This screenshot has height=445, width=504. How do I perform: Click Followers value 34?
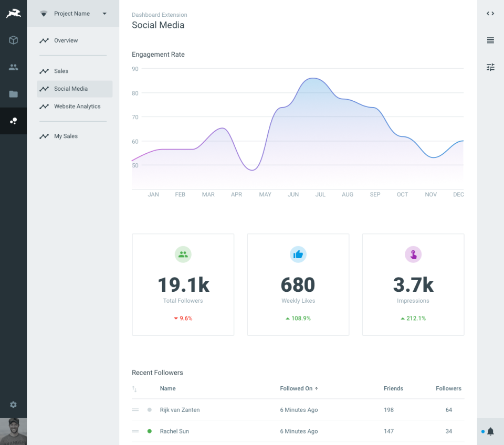pos(449,431)
